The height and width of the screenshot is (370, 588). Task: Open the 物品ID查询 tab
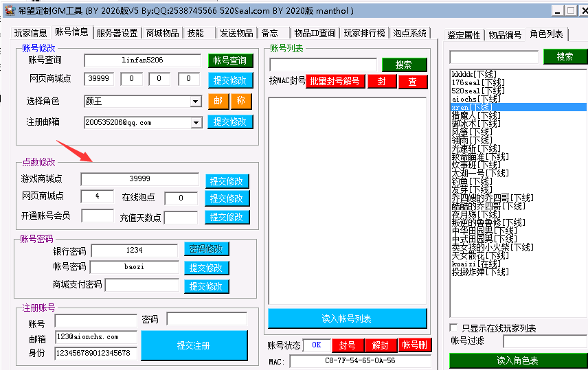[315, 33]
